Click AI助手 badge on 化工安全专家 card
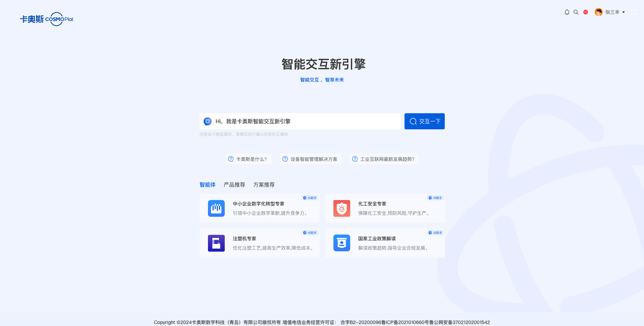The height and width of the screenshot is (326, 644). click(x=436, y=198)
